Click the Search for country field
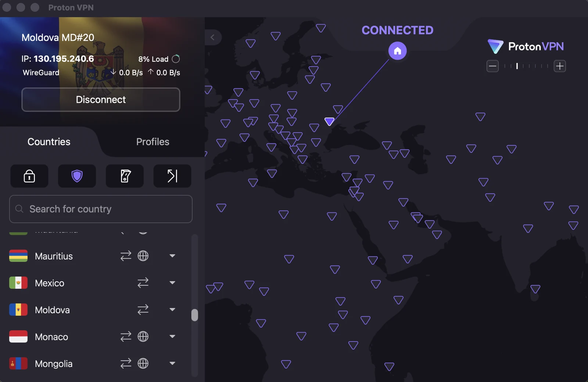 click(x=101, y=209)
